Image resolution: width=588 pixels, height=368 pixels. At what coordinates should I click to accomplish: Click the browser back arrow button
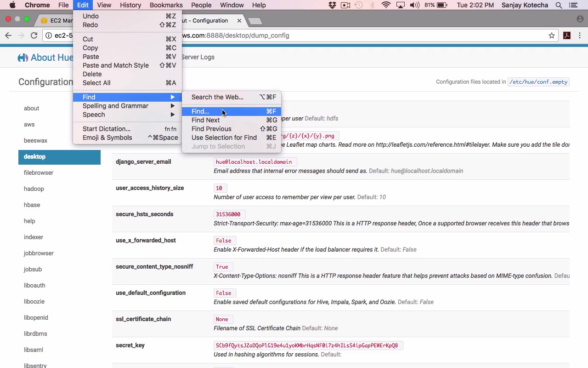[8, 35]
